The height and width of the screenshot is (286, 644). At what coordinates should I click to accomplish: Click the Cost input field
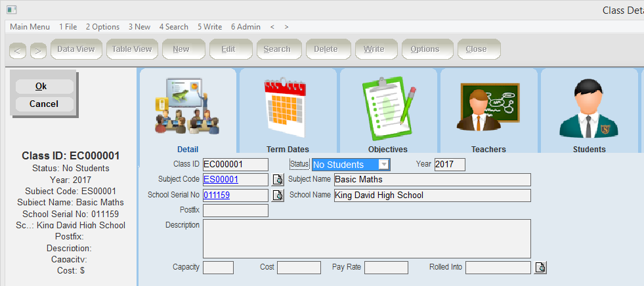pyautogui.click(x=299, y=268)
